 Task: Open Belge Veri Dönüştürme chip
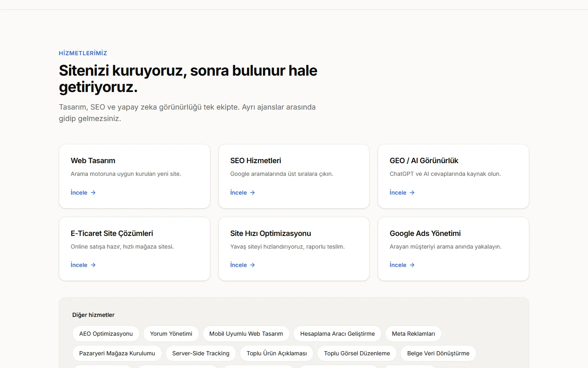pos(438,353)
